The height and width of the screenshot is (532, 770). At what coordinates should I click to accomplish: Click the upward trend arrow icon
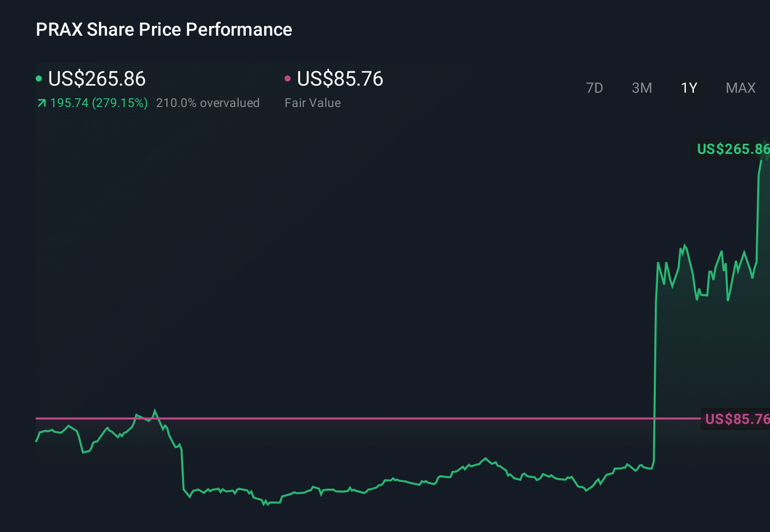(41, 102)
